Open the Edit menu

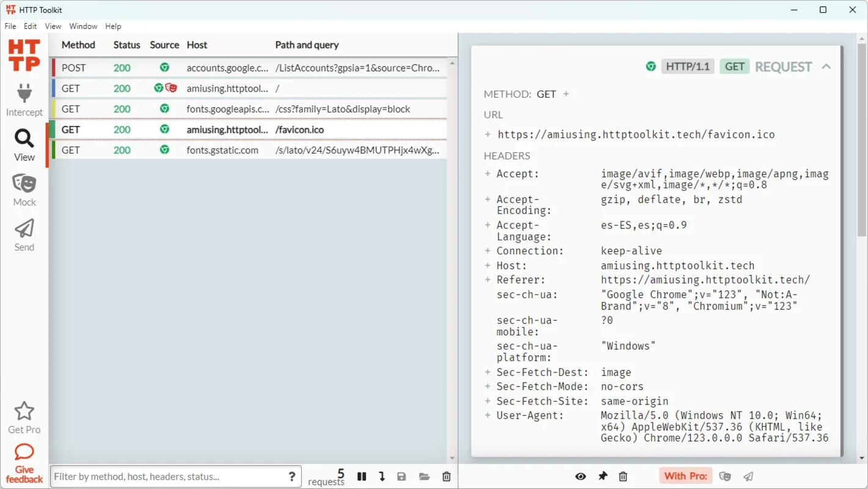tap(31, 26)
